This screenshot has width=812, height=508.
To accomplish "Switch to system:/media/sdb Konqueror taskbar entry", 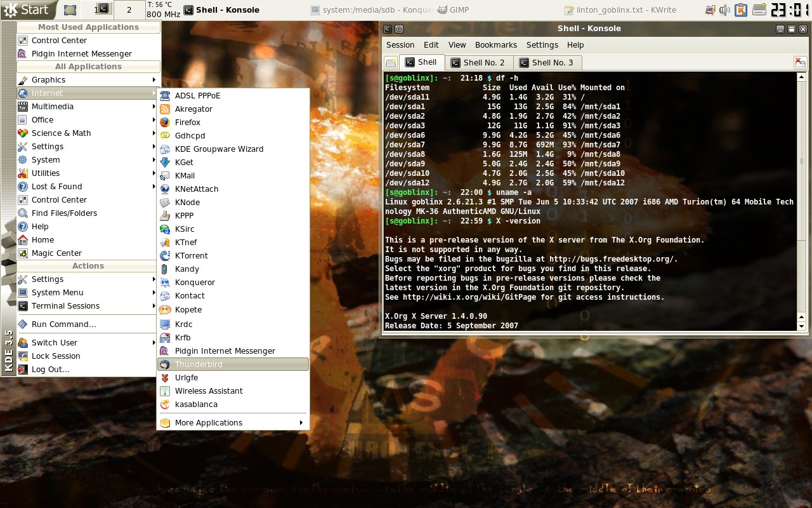I will pyautogui.click(x=370, y=10).
